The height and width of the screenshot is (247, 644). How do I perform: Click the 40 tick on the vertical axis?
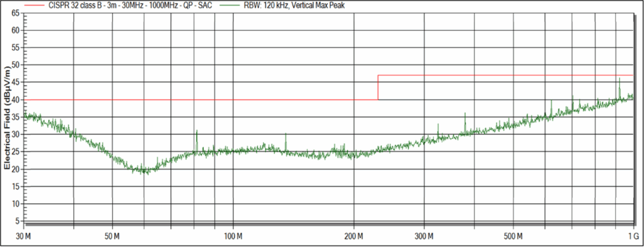click(x=16, y=100)
